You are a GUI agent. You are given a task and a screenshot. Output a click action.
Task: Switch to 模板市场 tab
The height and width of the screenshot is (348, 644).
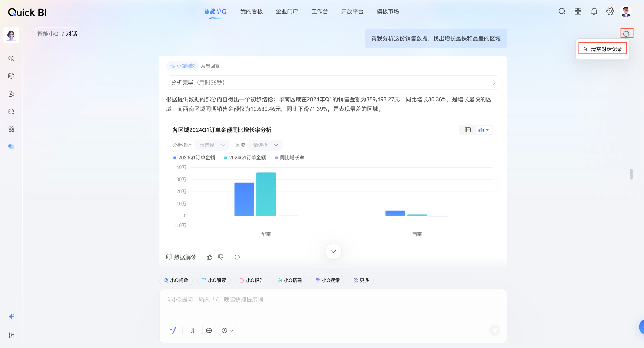(388, 11)
